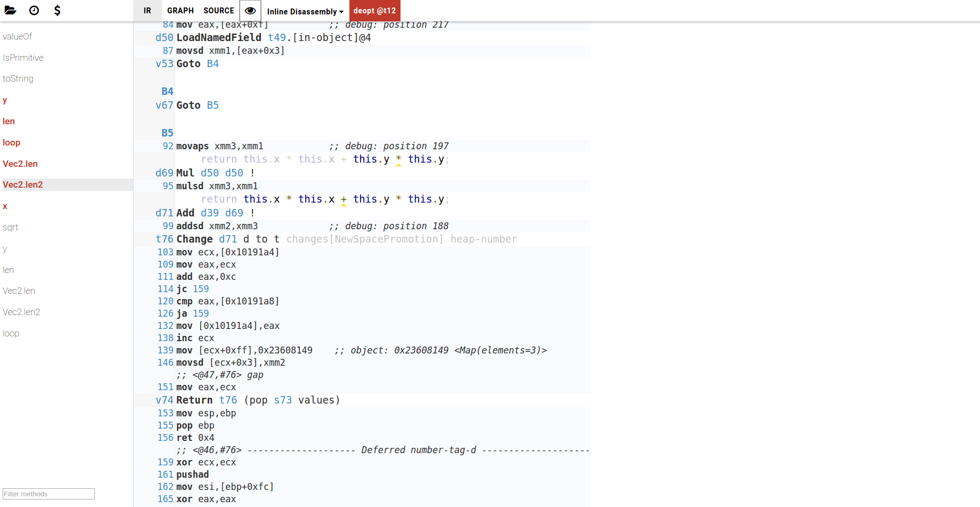Click instruction id d50 before LoadNamedField
Screen dimensions: 980x507
164,37
